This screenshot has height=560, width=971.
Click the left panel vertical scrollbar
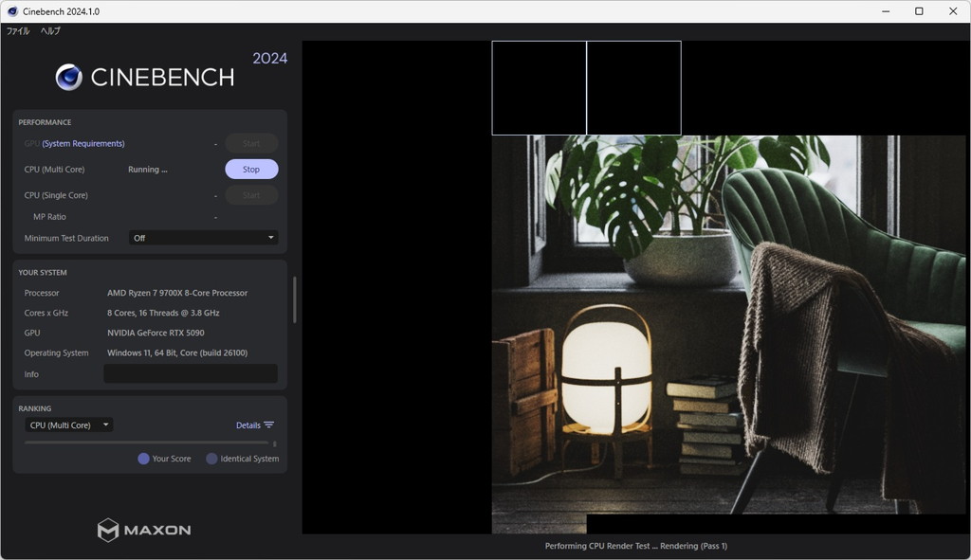[x=295, y=299]
